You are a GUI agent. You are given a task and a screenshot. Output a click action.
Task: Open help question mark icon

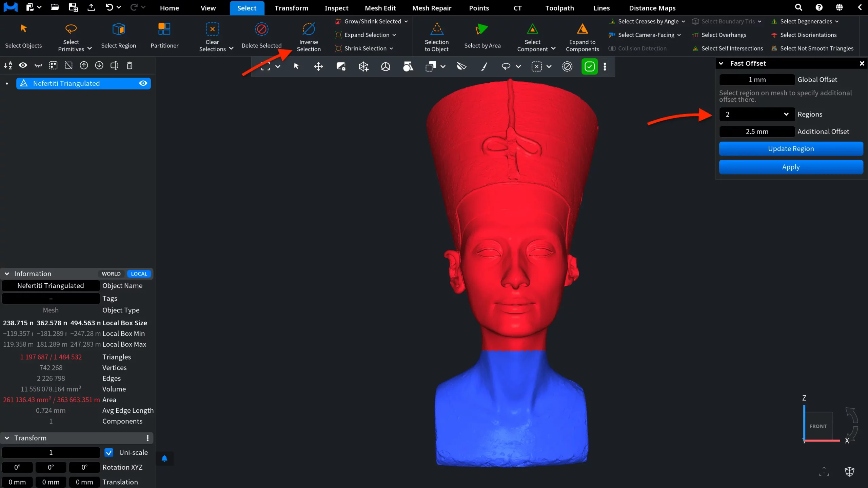click(819, 7)
